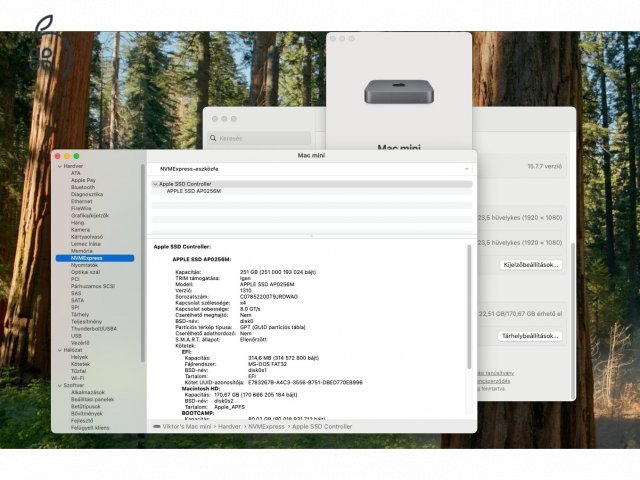The height and width of the screenshot is (480, 640).
Task: Open Kötetek under Hálózat
Action: [x=80, y=364]
